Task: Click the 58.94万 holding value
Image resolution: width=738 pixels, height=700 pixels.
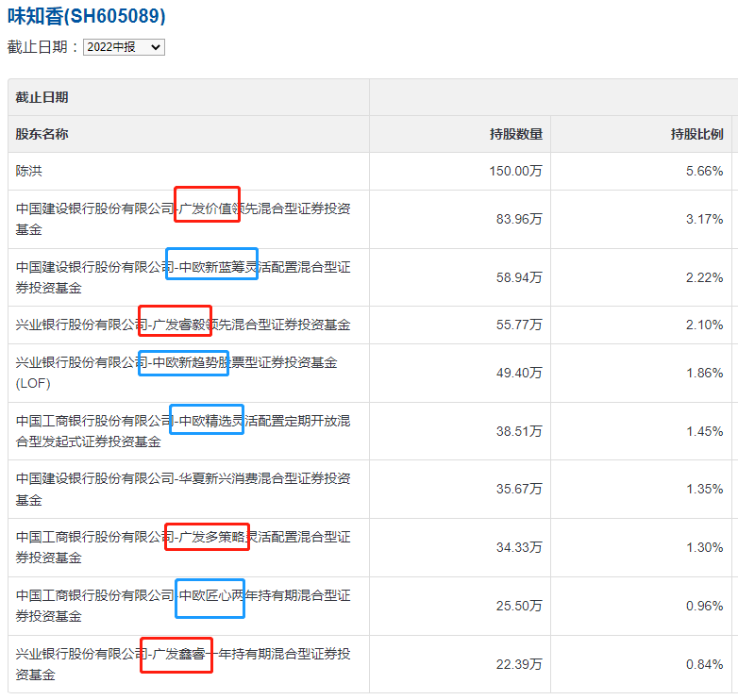Action: pyautogui.click(x=519, y=277)
